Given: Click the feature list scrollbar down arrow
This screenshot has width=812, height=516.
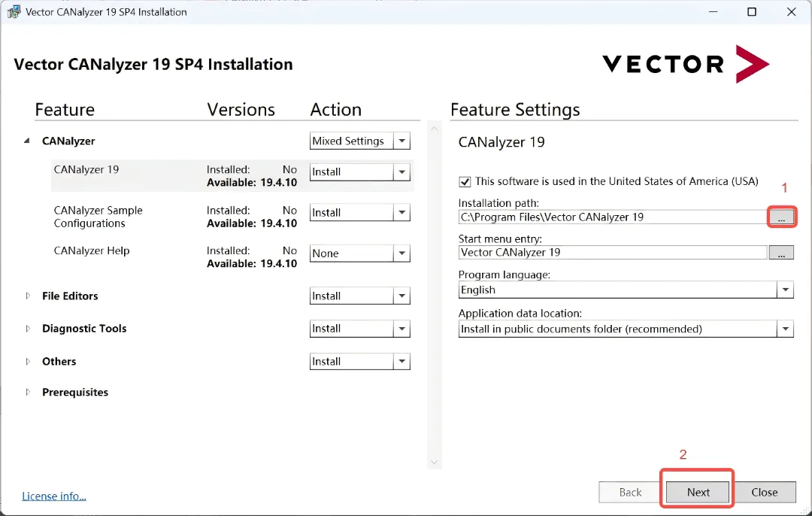Looking at the screenshot, I should click(434, 462).
